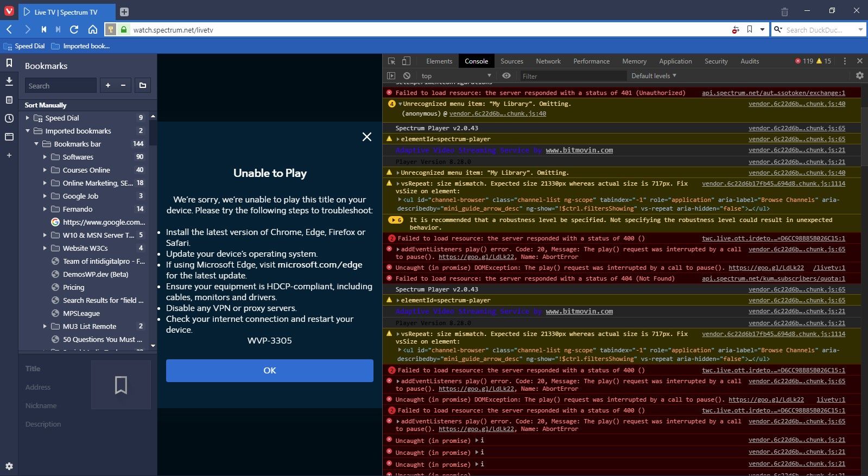
Task: Clear the console output
Action: click(407, 76)
